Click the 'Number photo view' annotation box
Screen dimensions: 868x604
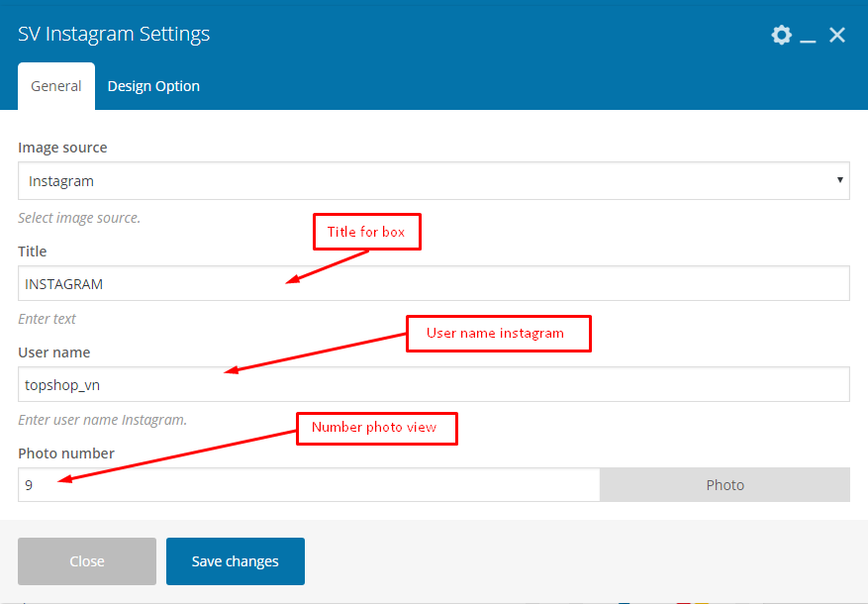point(376,428)
